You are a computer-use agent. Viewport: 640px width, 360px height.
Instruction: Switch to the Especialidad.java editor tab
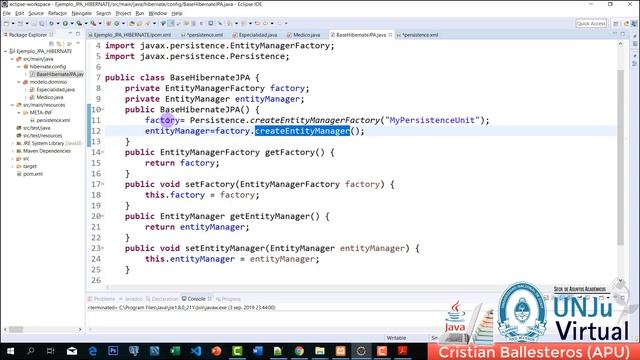tap(255, 35)
